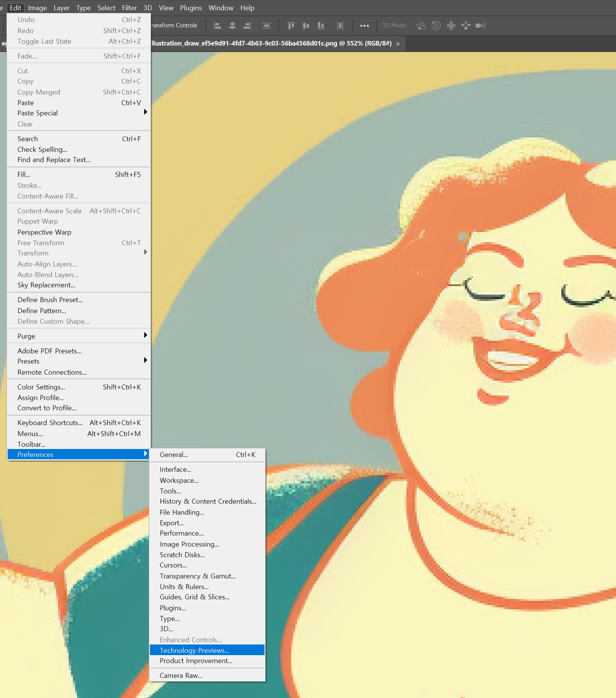This screenshot has height=698, width=616.
Task: Open the Image menu
Action: [x=37, y=8]
